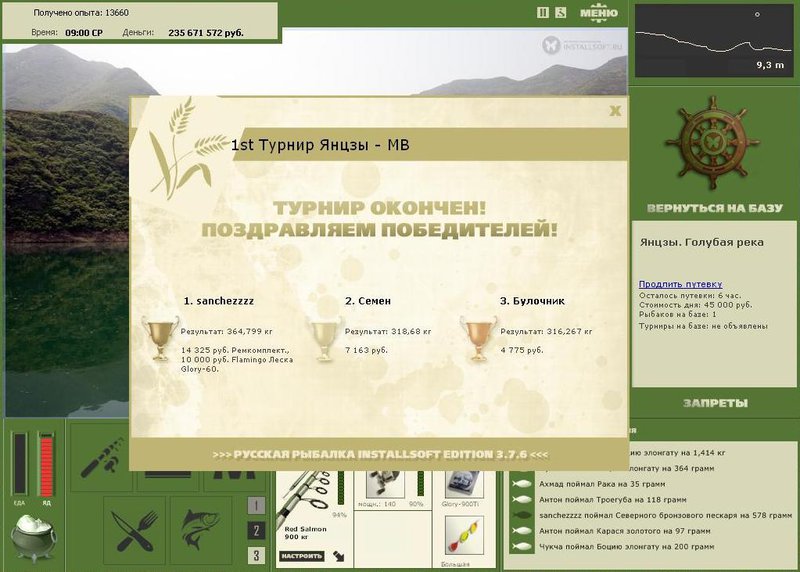The image size is (800, 572).
Task: Click 'Результат: 318,68 кг' text
Action: (388, 332)
